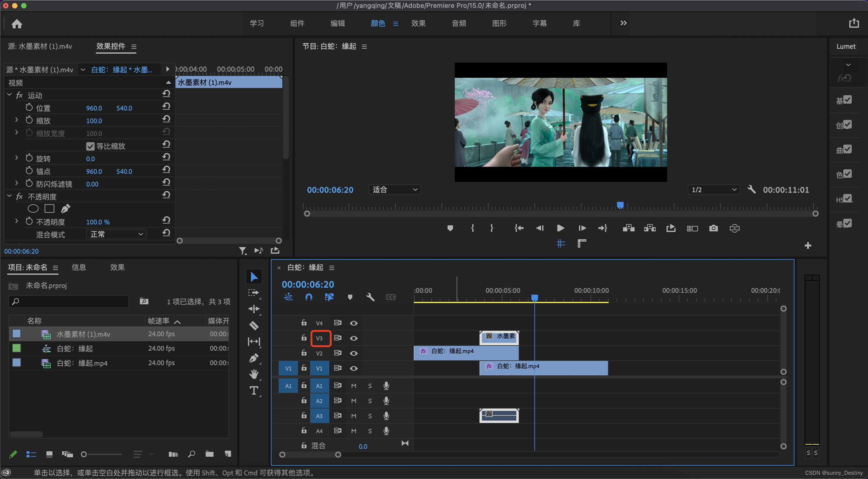Hide the V3 track output eye
This screenshot has height=479, width=868.
click(354, 338)
